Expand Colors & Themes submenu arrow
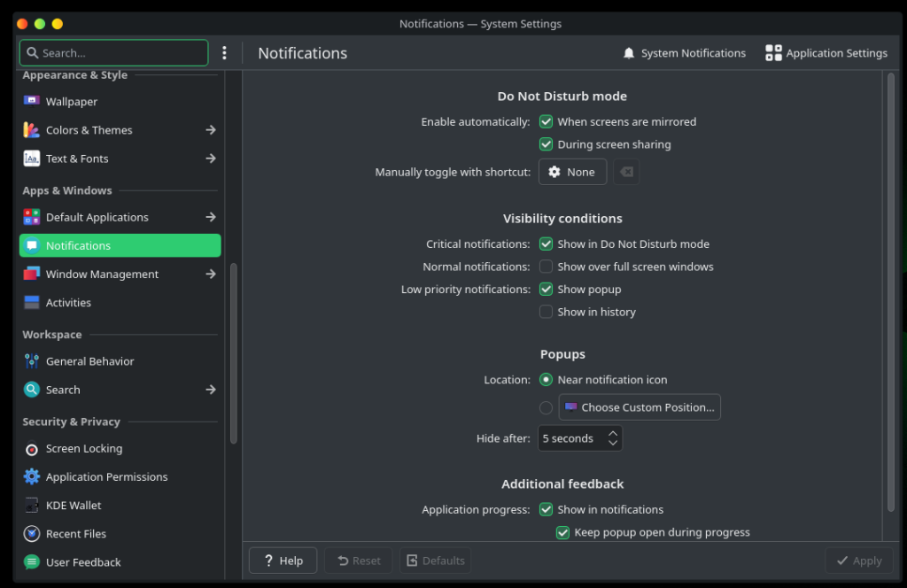Viewport: 907px width, 588px height. pyautogui.click(x=211, y=130)
